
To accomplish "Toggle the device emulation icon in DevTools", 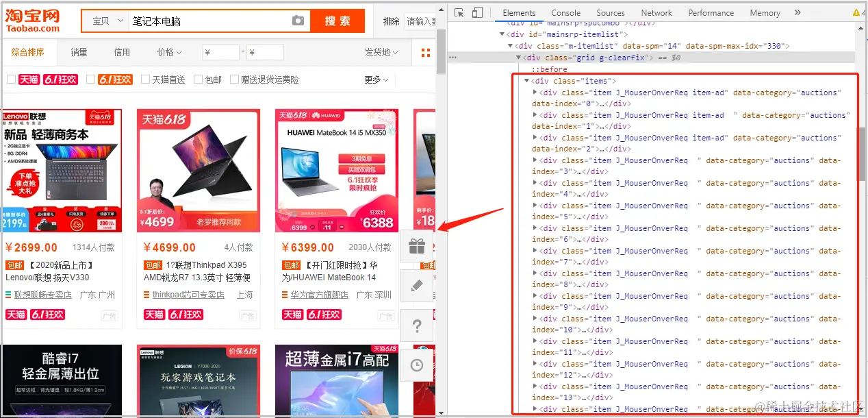I will (x=476, y=12).
